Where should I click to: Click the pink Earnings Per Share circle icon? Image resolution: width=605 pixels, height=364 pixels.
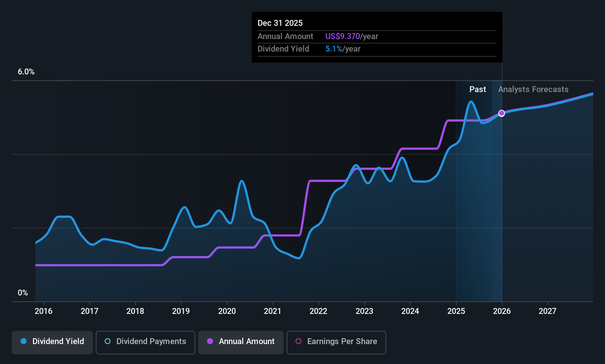click(x=298, y=342)
